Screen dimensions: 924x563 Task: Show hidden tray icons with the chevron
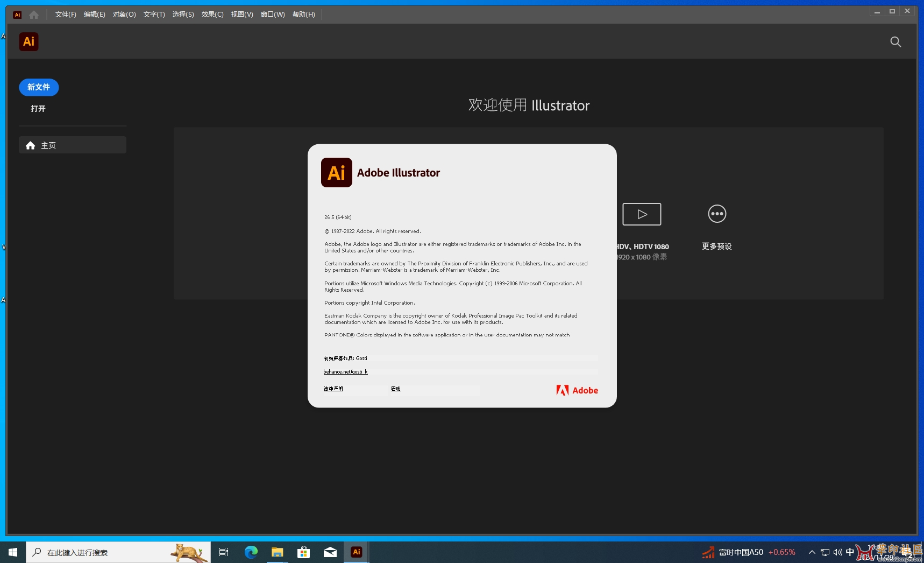812,552
